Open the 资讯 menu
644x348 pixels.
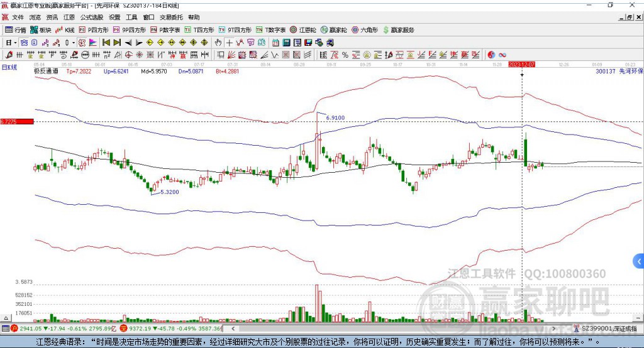[x=52, y=17]
